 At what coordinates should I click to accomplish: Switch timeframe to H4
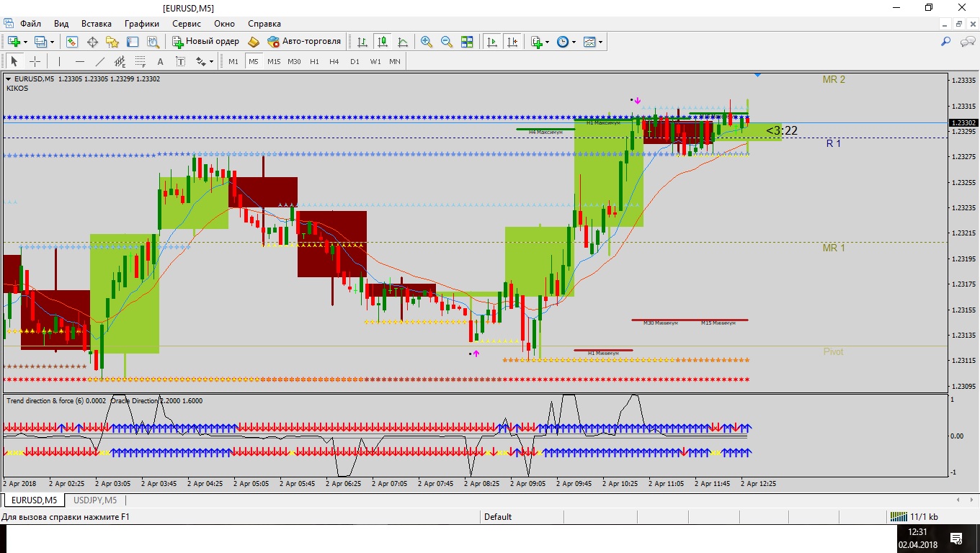[334, 61]
